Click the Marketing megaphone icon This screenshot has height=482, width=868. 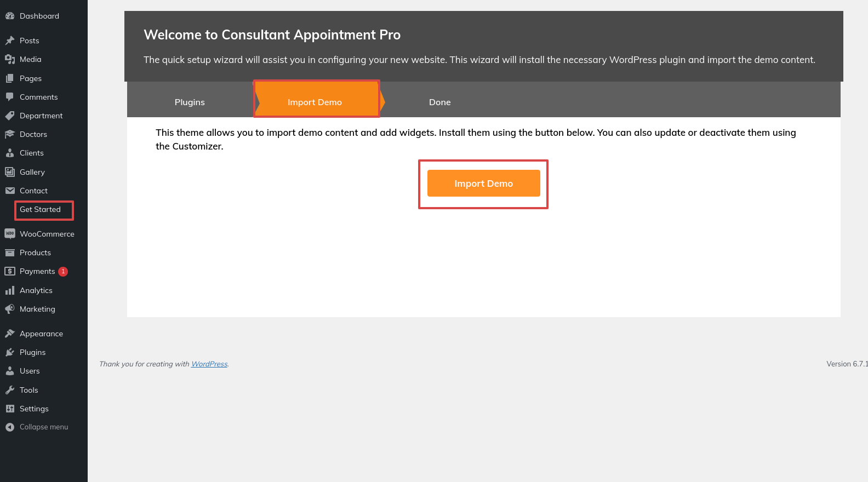coord(10,309)
